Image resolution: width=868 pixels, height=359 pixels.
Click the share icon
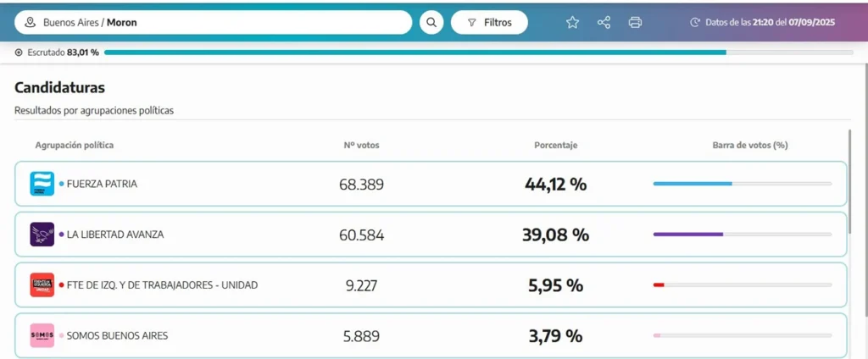click(604, 23)
